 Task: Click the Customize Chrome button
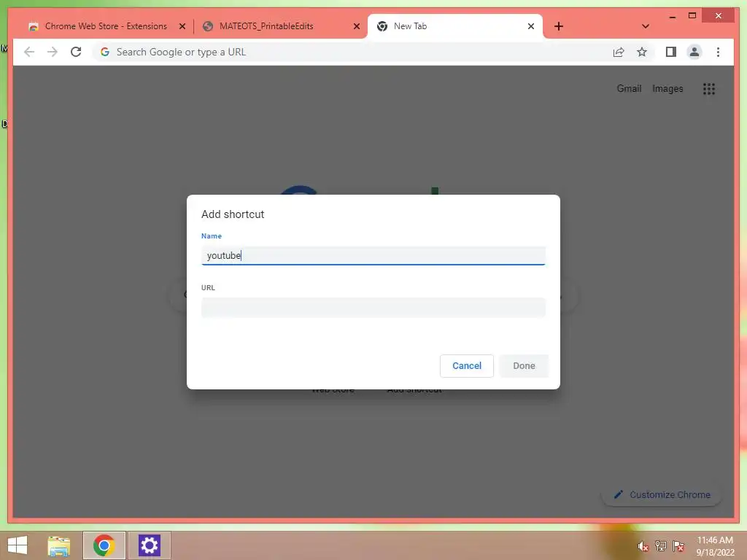[662, 495]
